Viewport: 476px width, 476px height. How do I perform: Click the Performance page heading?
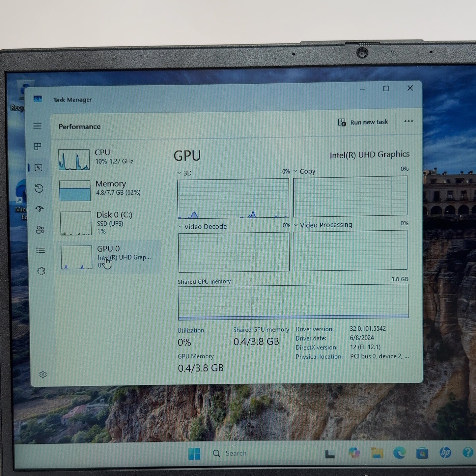click(79, 126)
